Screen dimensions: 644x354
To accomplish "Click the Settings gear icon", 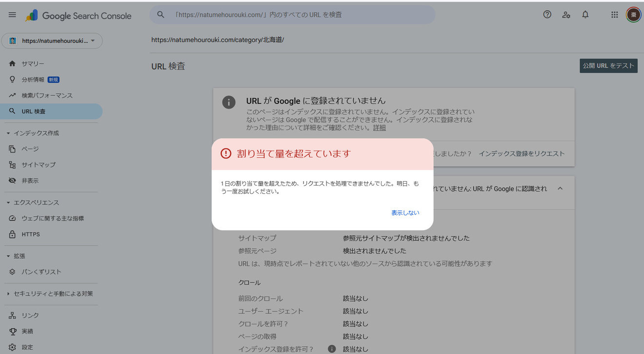I will pyautogui.click(x=12, y=347).
